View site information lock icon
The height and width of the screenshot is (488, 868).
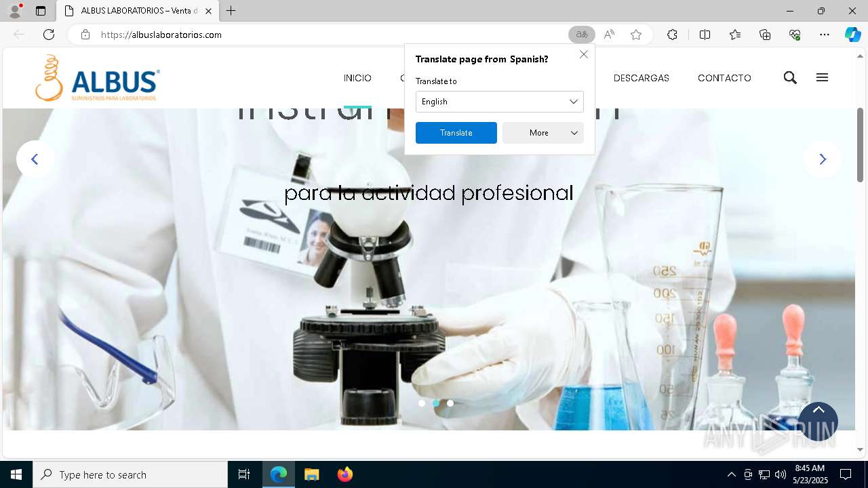click(x=85, y=35)
